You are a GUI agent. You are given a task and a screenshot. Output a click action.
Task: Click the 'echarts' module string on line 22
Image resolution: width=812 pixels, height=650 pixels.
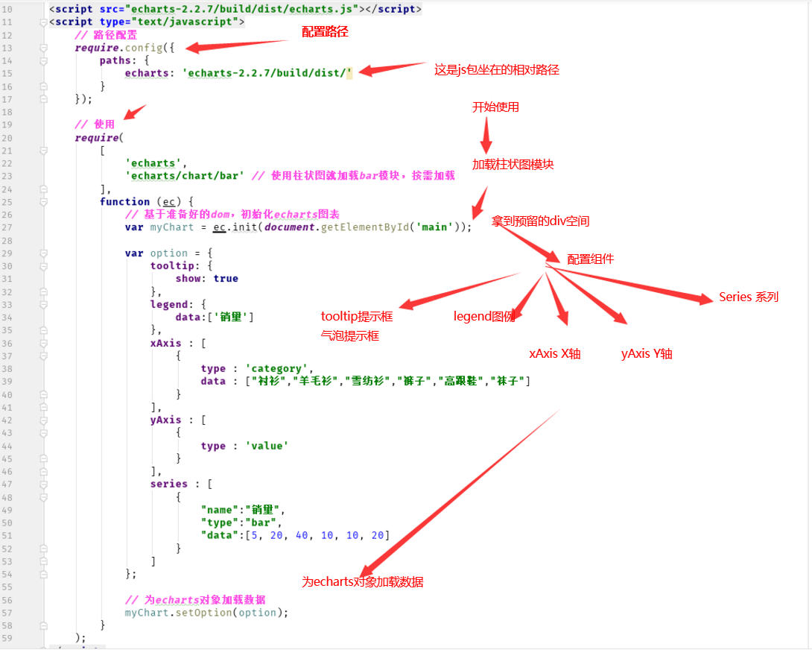153,163
